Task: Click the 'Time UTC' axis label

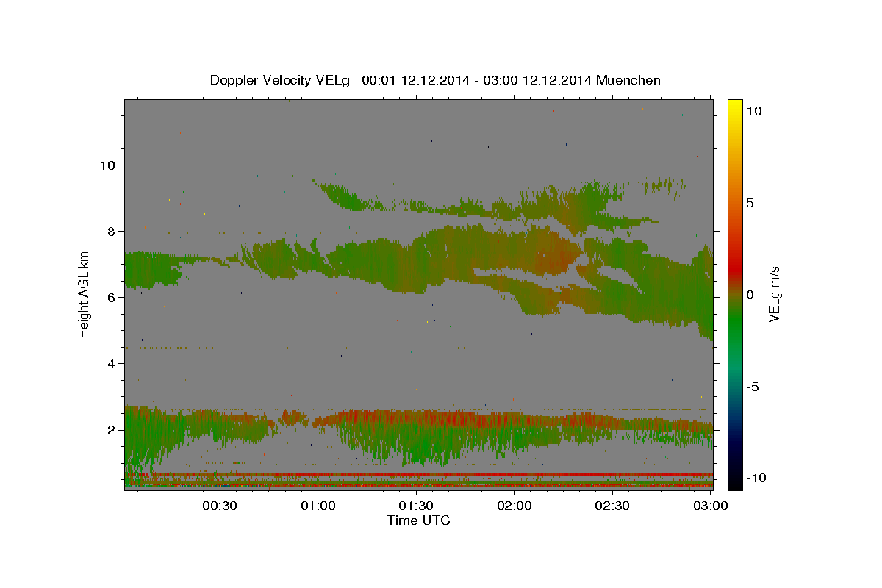Action: click(x=418, y=520)
